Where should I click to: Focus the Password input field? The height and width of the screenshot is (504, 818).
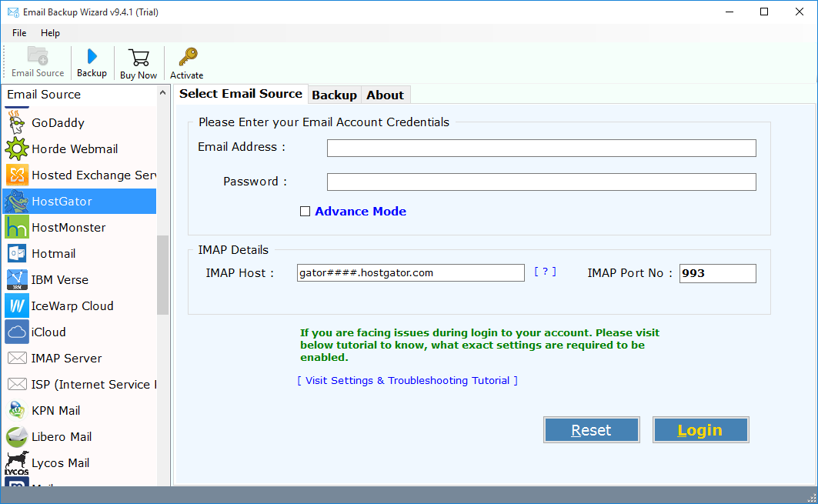[542, 182]
